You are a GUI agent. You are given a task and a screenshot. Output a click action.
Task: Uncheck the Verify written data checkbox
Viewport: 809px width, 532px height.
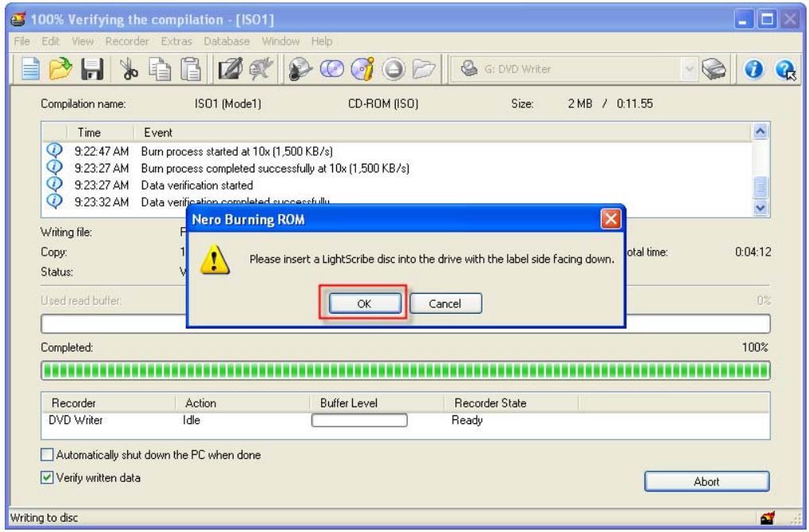click(47, 477)
